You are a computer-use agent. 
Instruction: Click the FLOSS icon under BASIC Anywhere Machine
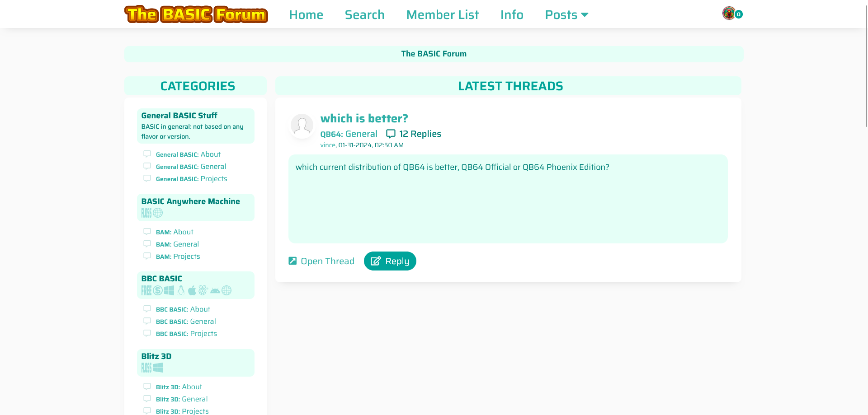coord(146,213)
